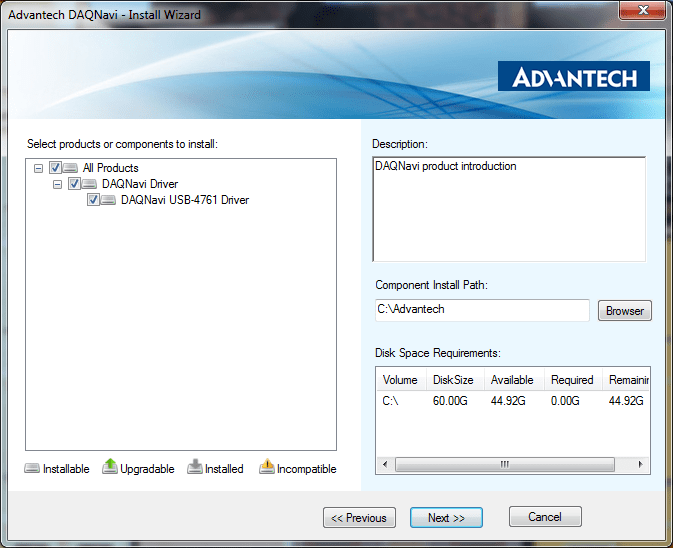Click the 60.00G disk size cell
Viewport: 673px width, 548px height.
(450, 401)
